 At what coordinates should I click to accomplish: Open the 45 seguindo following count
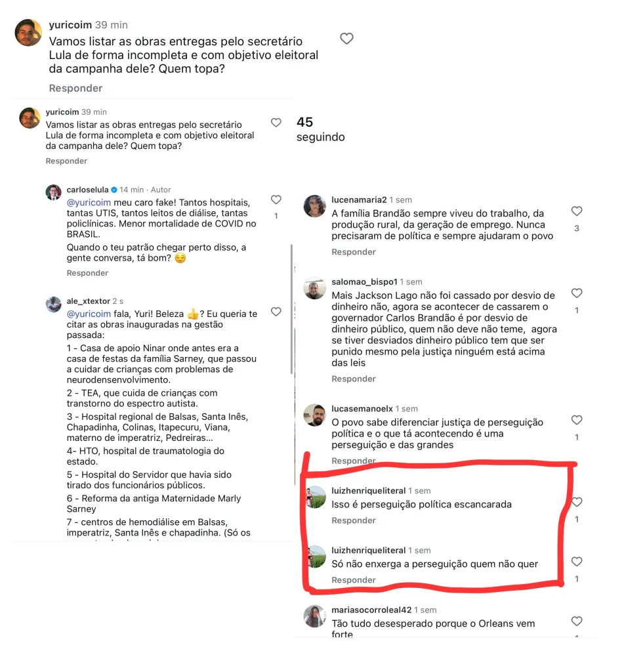point(321,129)
